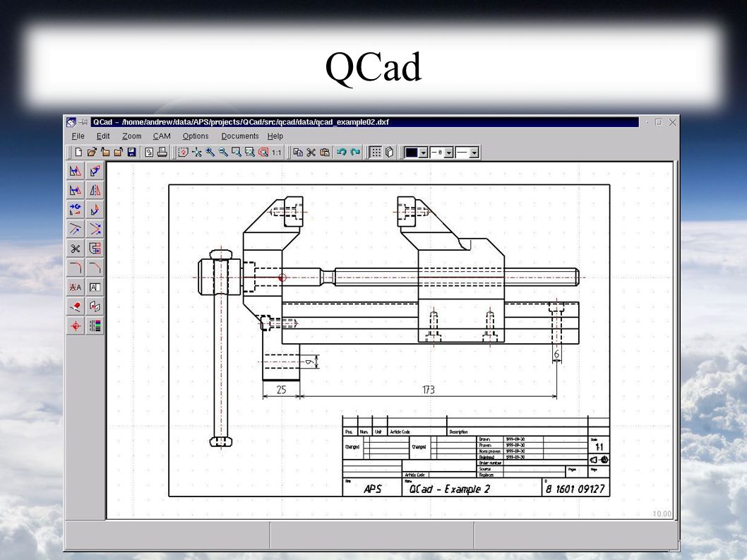Click the auto zoom icon
The height and width of the screenshot is (560, 747).
[x=196, y=152]
